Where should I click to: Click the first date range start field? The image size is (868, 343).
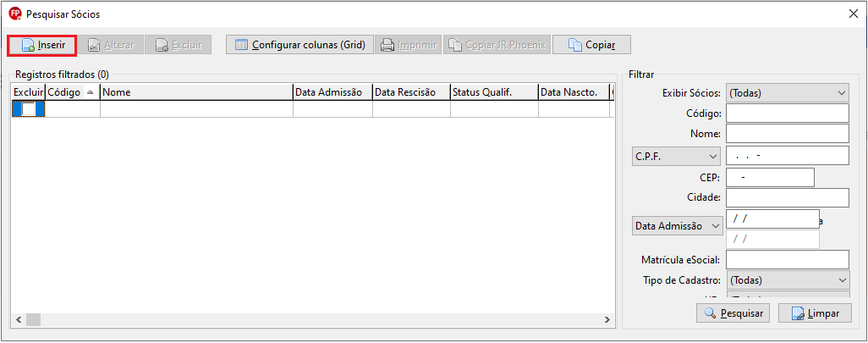point(772,219)
